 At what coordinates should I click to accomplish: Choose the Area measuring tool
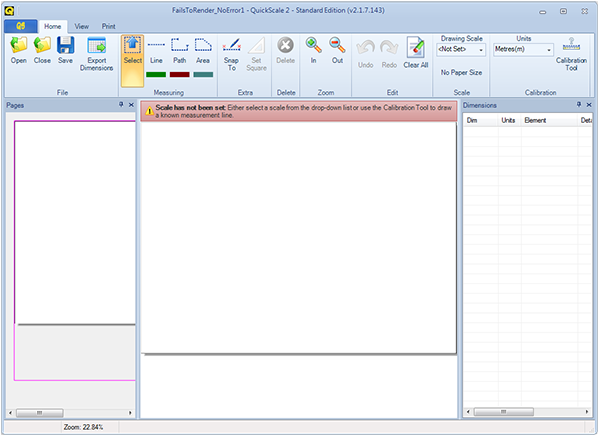click(203, 50)
